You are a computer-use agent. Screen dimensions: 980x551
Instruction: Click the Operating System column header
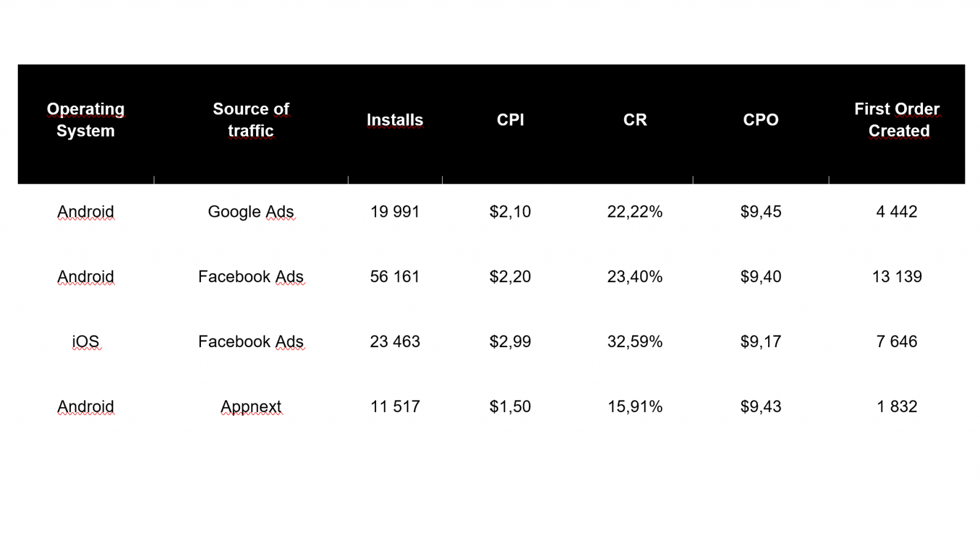[86, 120]
